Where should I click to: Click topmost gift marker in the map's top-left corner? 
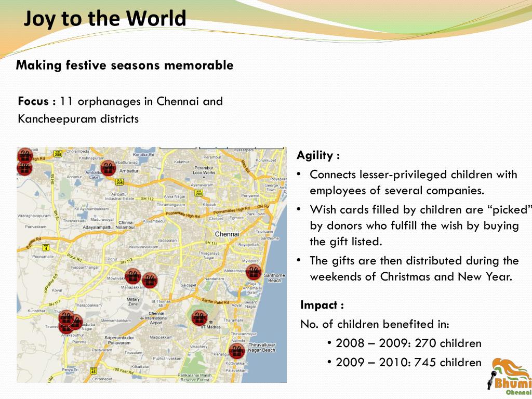tap(24, 154)
